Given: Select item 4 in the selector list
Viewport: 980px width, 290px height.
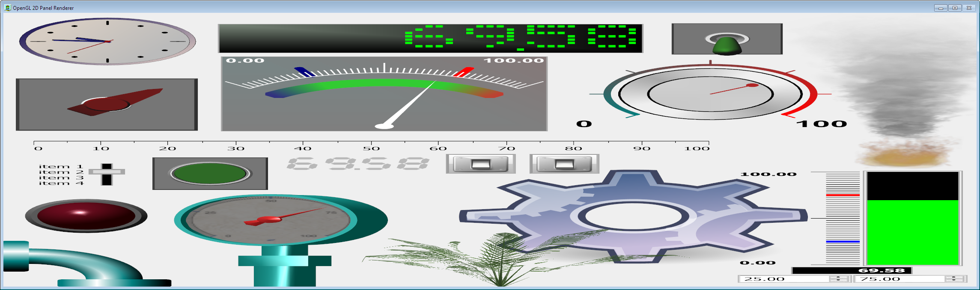Looking at the screenshot, I should tap(60, 183).
